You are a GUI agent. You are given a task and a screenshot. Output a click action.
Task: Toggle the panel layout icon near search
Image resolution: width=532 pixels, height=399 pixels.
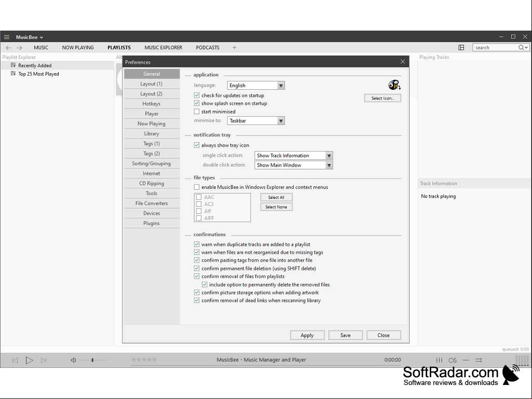(461, 48)
